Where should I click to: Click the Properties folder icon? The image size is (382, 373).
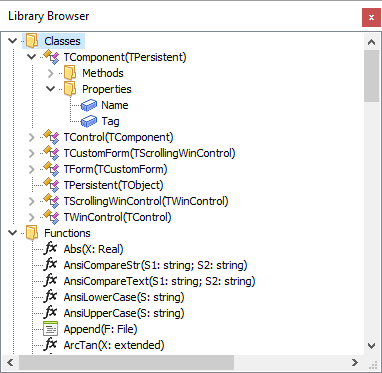coord(70,89)
